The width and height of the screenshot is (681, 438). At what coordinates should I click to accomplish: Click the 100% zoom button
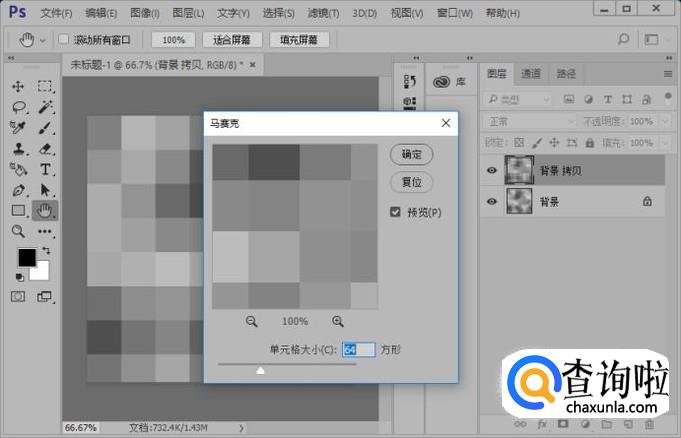point(173,40)
